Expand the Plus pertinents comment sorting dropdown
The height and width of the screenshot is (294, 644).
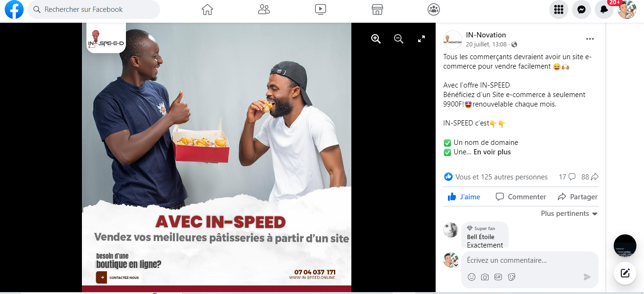pos(569,214)
